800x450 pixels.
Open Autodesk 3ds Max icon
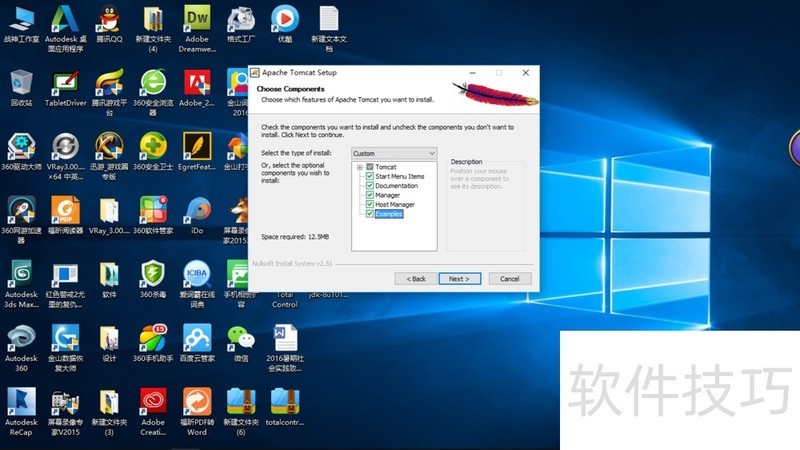pyautogui.click(x=21, y=276)
